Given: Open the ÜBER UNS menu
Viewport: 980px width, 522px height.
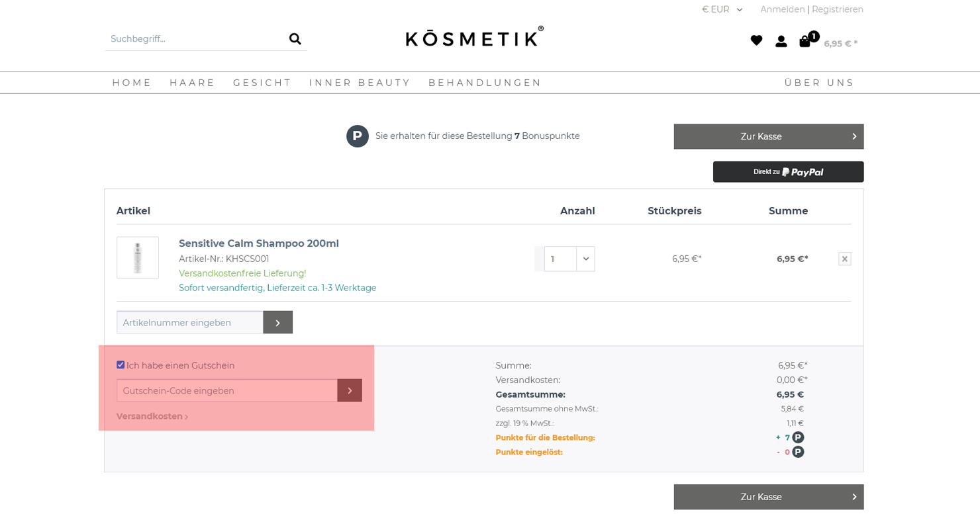Looking at the screenshot, I should (x=819, y=83).
